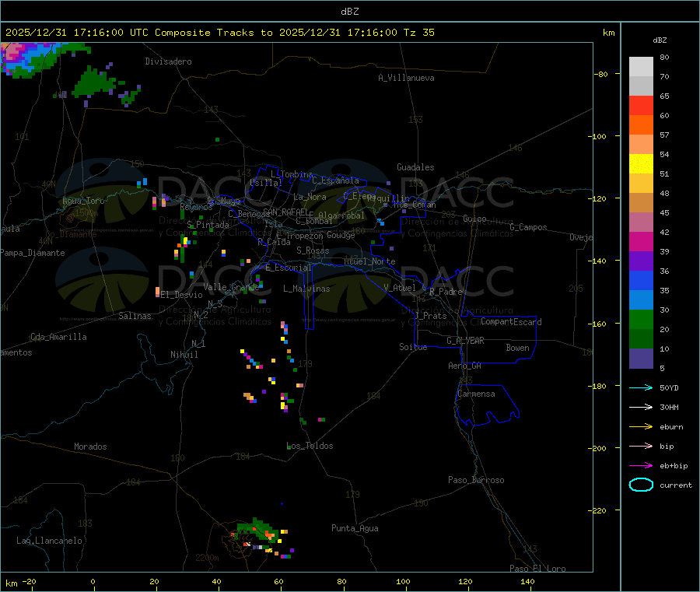Click the composite tracks timestamp header text

click(219, 33)
